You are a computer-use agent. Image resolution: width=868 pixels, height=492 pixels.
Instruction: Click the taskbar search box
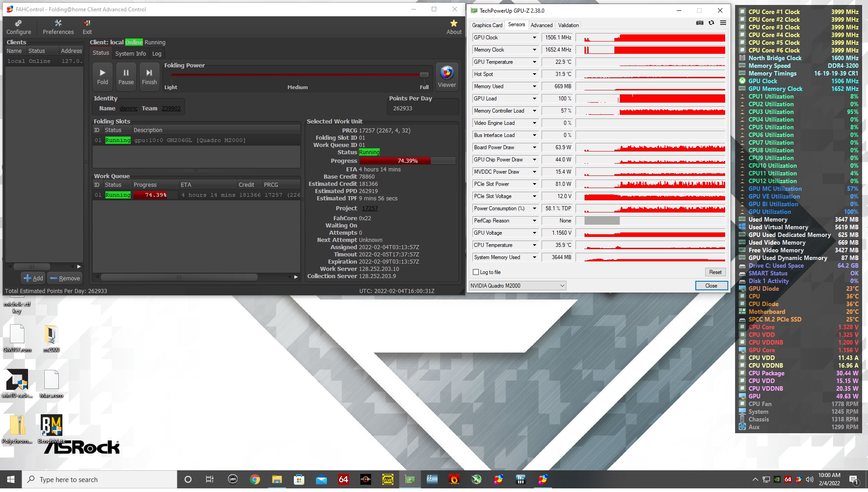click(x=99, y=479)
